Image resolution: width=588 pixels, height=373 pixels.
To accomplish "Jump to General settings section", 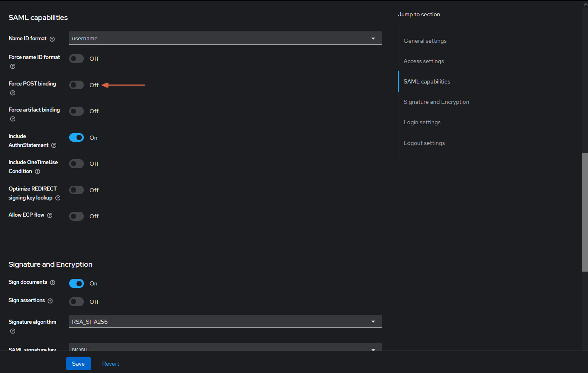I will pos(425,41).
